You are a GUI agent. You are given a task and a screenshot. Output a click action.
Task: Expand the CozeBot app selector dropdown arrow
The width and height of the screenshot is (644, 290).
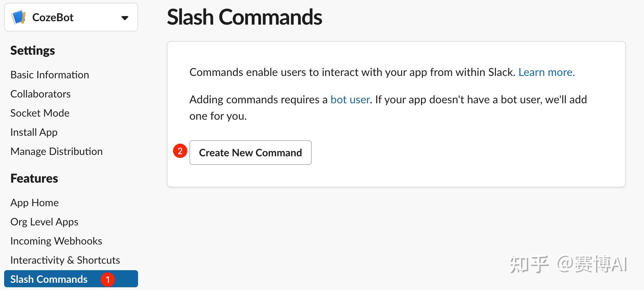(x=125, y=18)
